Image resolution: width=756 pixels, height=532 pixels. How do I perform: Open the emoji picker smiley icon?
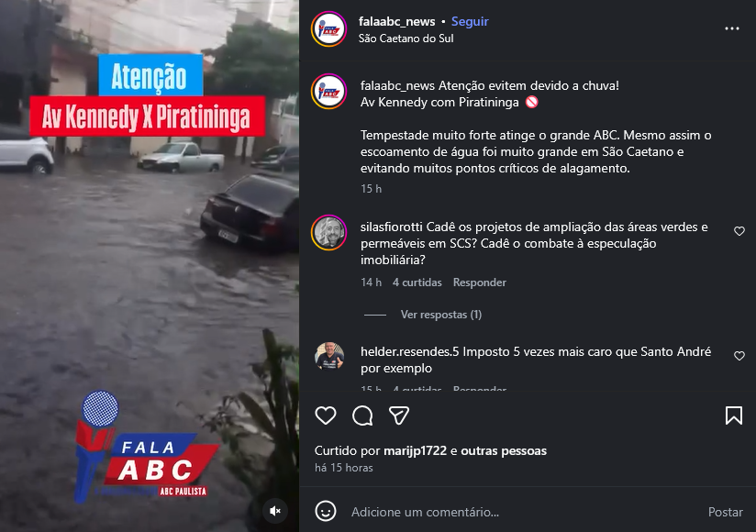(x=326, y=511)
